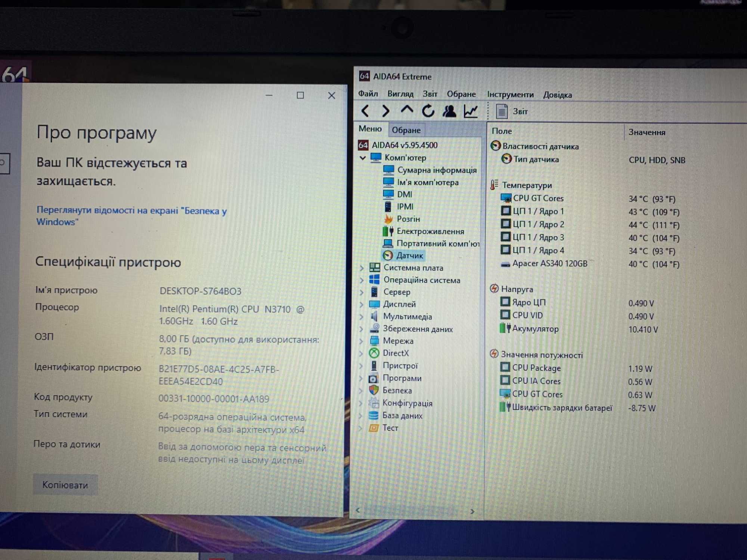Select the Ядро ЦП voltage row
This screenshot has height=560, width=747.
577,303
